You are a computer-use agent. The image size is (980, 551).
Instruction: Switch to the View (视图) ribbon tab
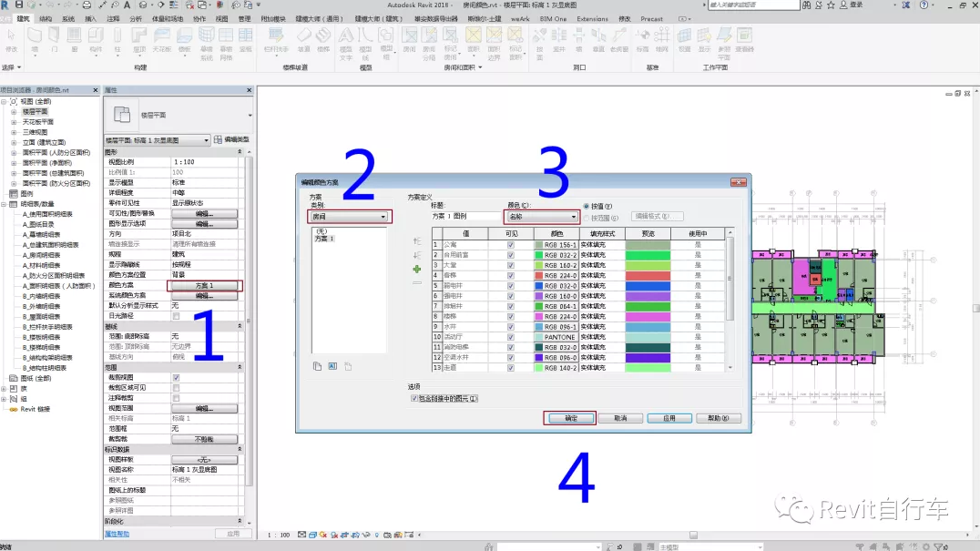222,19
